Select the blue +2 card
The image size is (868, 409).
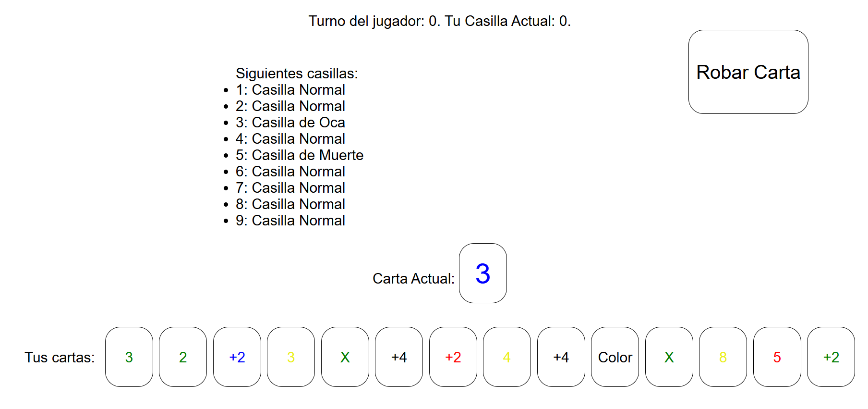237,357
